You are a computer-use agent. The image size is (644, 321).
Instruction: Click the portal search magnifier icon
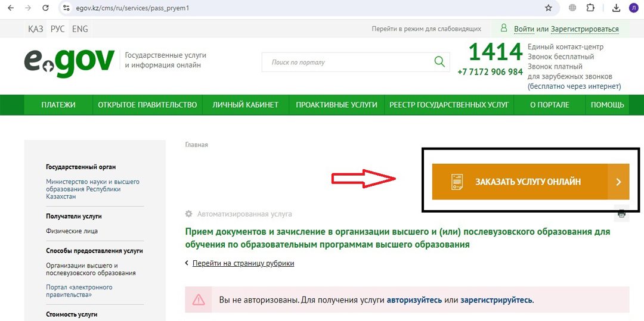point(439,62)
